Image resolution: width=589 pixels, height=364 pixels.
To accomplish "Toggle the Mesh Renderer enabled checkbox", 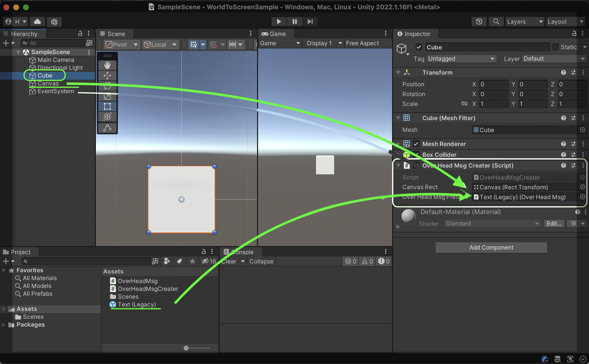I will pos(416,144).
